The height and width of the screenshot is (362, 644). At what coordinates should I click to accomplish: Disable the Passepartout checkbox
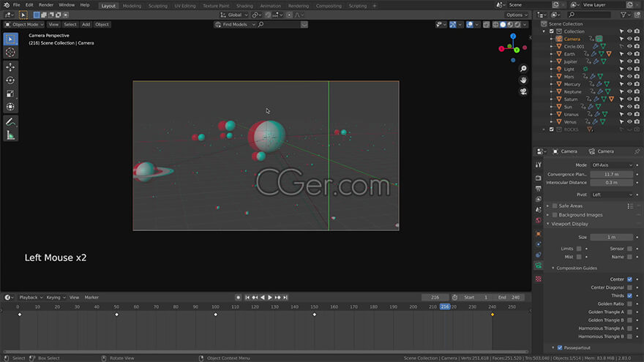(x=560, y=348)
